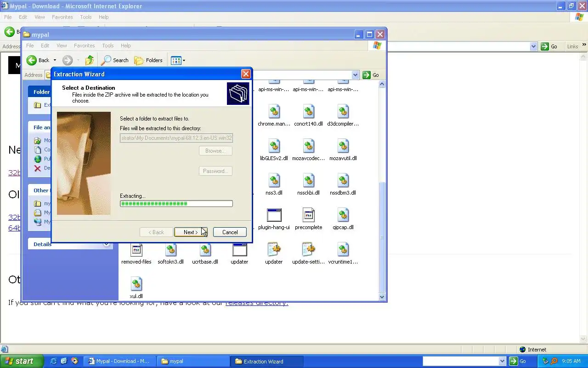Click the extraction directory path field

tap(176, 138)
